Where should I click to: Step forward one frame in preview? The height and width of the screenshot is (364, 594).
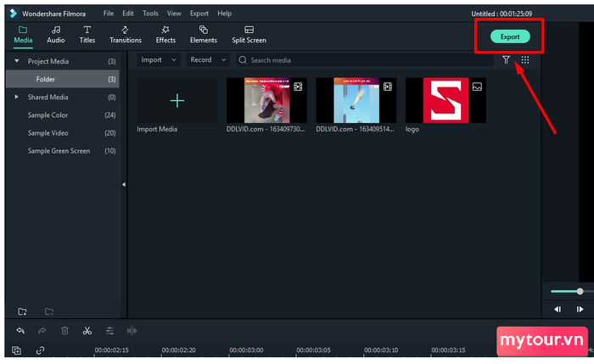pyautogui.click(x=580, y=310)
